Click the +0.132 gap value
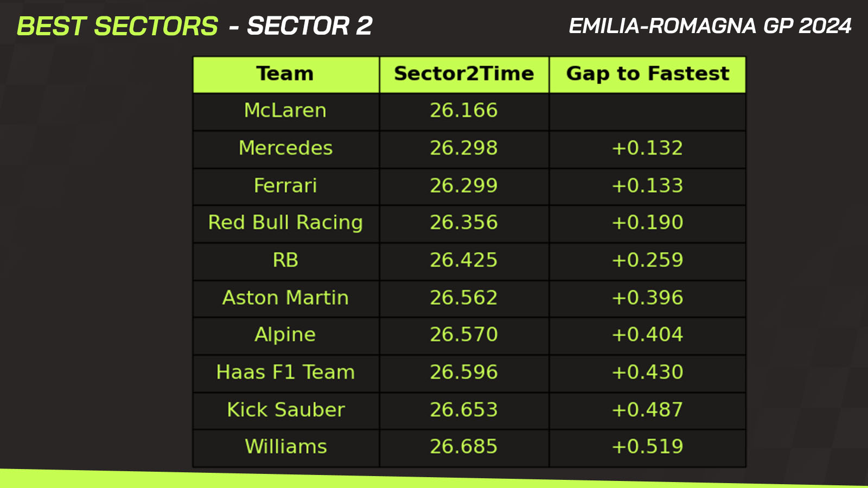The width and height of the screenshot is (868, 488). [x=647, y=148]
